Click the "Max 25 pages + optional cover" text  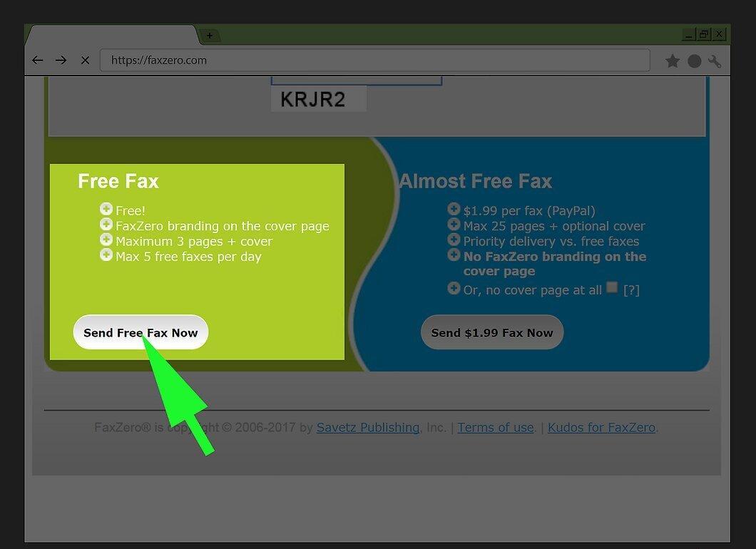[554, 226]
